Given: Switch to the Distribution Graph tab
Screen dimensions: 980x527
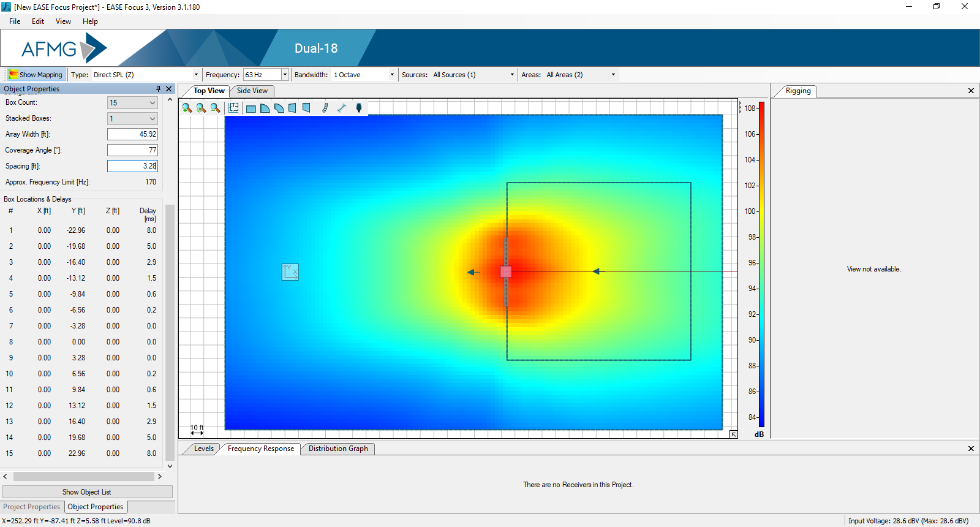Looking at the screenshot, I should [338, 449].
